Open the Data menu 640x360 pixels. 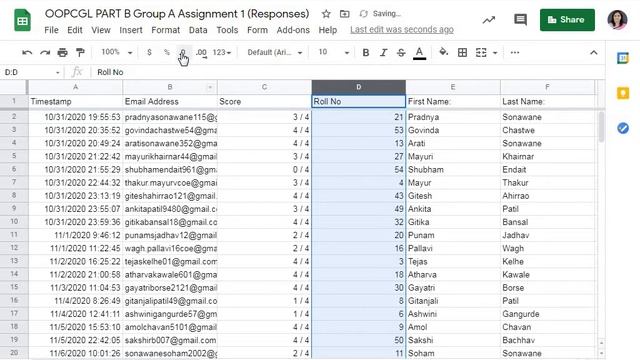[x=198, y=30]
